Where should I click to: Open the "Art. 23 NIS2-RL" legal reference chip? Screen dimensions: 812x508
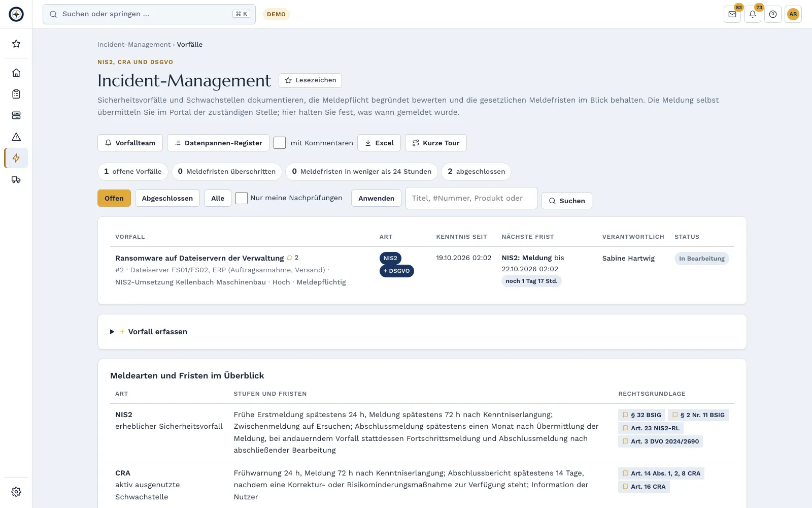click(651, 428)
